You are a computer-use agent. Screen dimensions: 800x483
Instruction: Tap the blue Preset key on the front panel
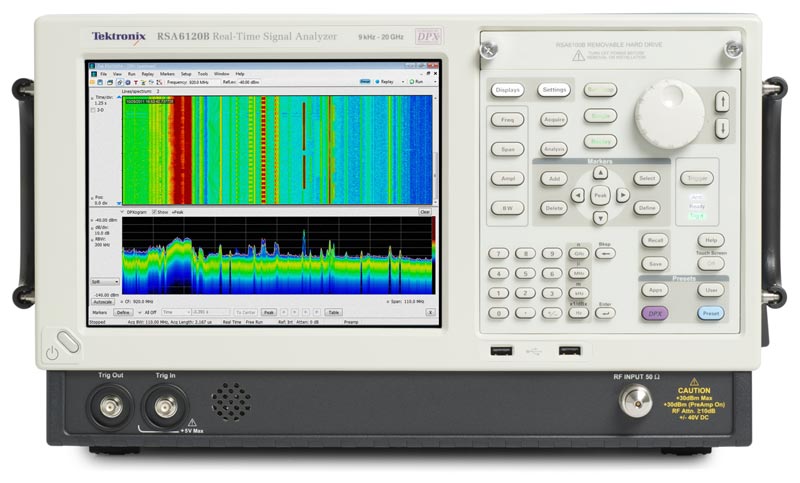(711, 314)
